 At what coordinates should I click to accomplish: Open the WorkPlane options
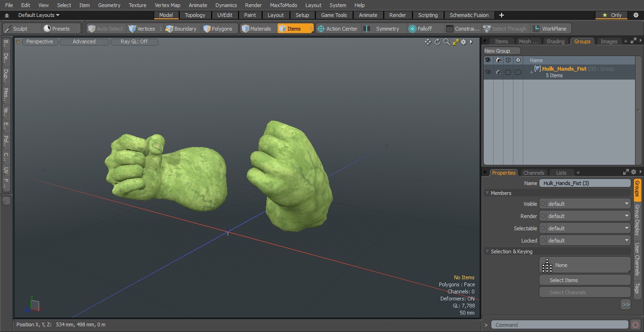(x=550, y=29)
